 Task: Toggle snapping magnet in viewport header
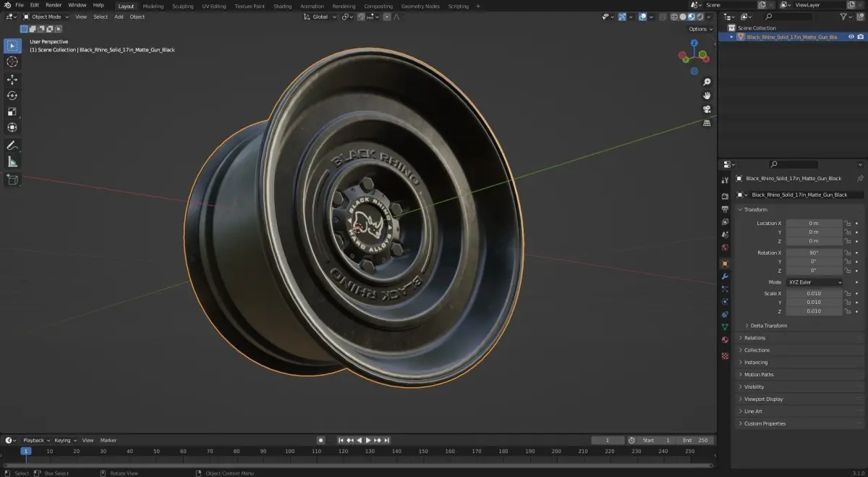(362, 17)
